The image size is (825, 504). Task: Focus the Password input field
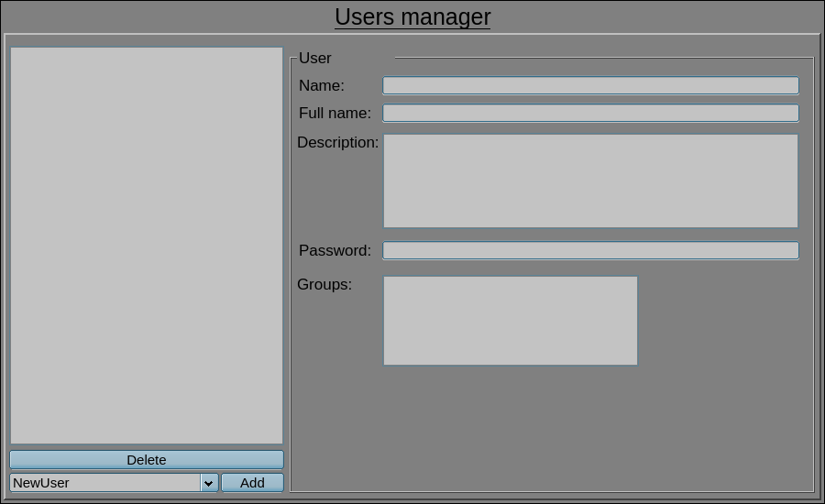(590, 250)
